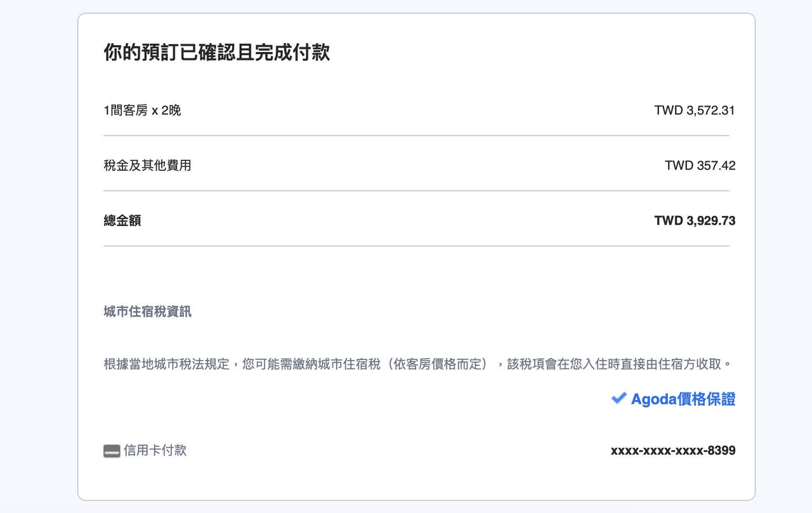812x513 pixels.
Task: Select the 1間客房 x 2晚 row label
Action: 142,110
